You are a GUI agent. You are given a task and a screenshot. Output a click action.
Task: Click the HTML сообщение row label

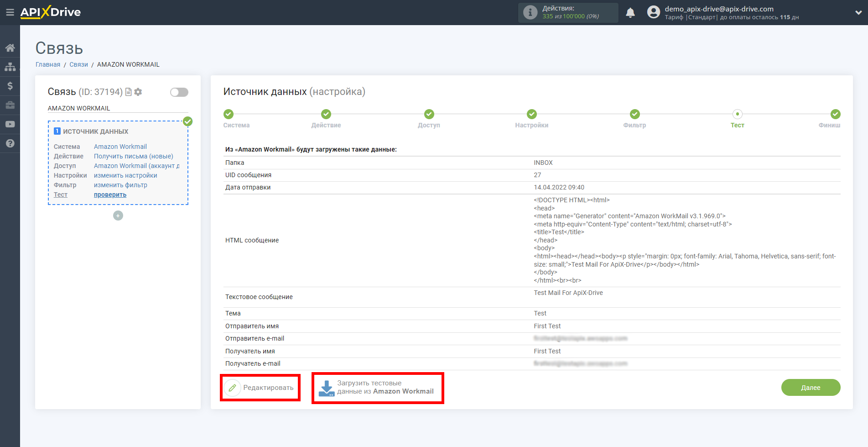coord(252,240)
